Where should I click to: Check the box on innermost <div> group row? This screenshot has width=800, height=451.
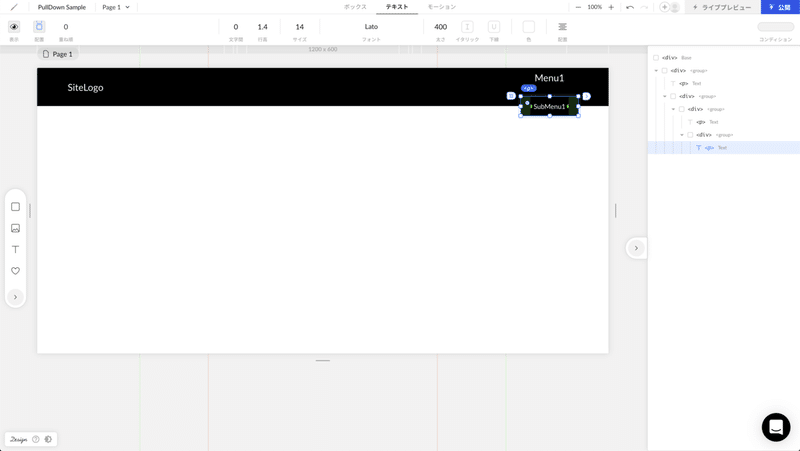690,135
